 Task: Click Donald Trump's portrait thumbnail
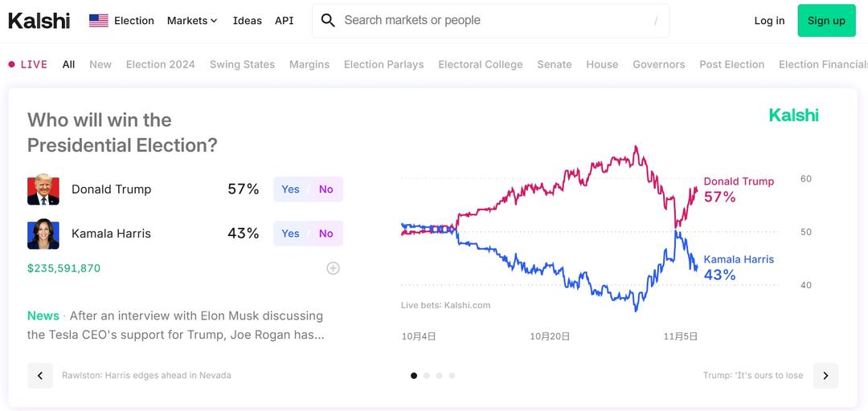click(43, 189)
